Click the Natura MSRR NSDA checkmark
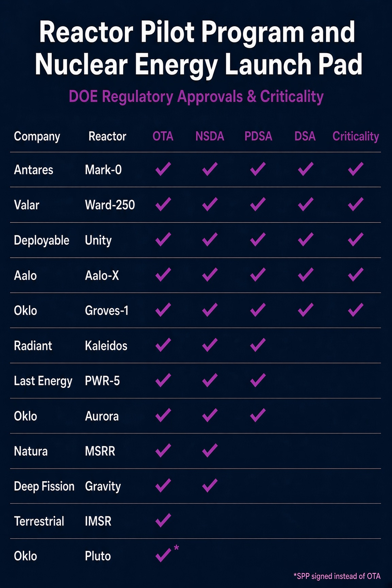The image size is (392, 588). (x=210, y=450)
